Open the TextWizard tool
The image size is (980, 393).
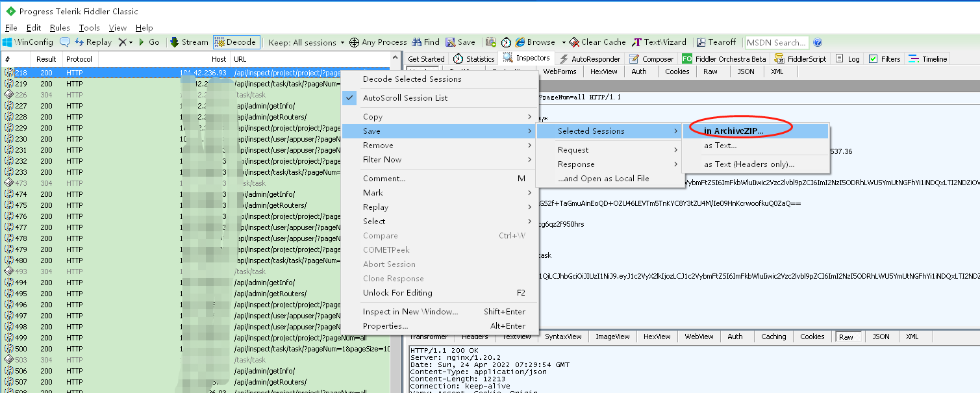(x=660, y=42)
